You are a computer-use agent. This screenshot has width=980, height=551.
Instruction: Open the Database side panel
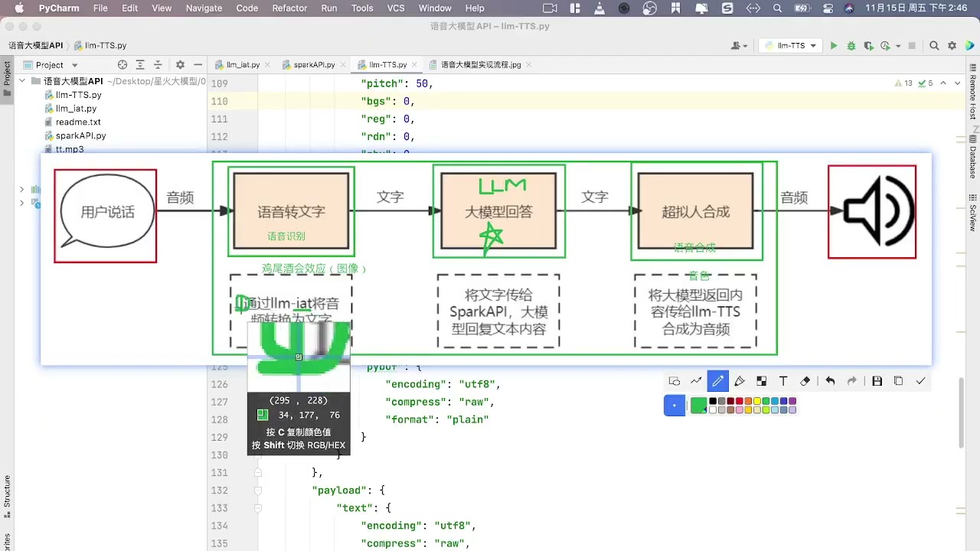tap(972, 158)
